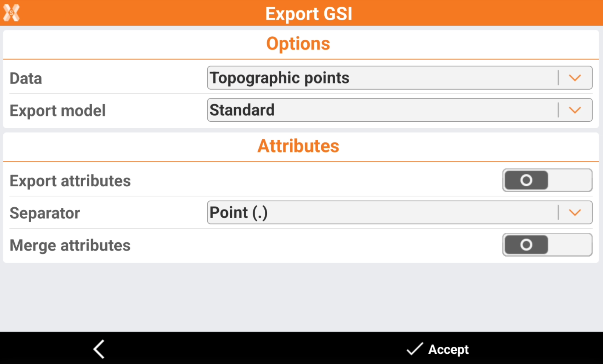Click the Data row label
Screen dimensions: 603x364
26,78
